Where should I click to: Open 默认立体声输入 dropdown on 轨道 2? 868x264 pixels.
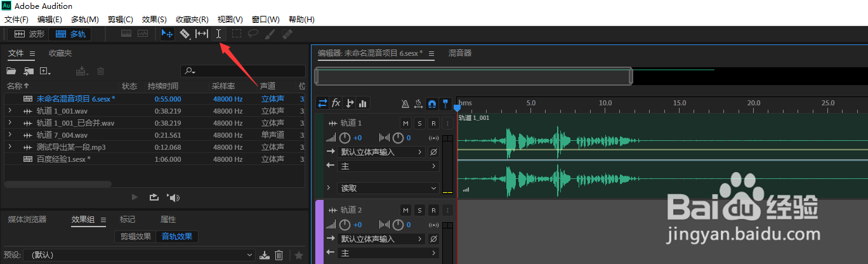click(x=381, y=239)
